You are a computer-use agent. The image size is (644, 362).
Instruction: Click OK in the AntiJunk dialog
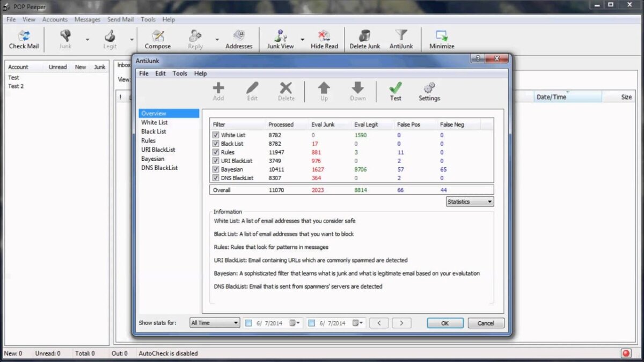[445, 323]
